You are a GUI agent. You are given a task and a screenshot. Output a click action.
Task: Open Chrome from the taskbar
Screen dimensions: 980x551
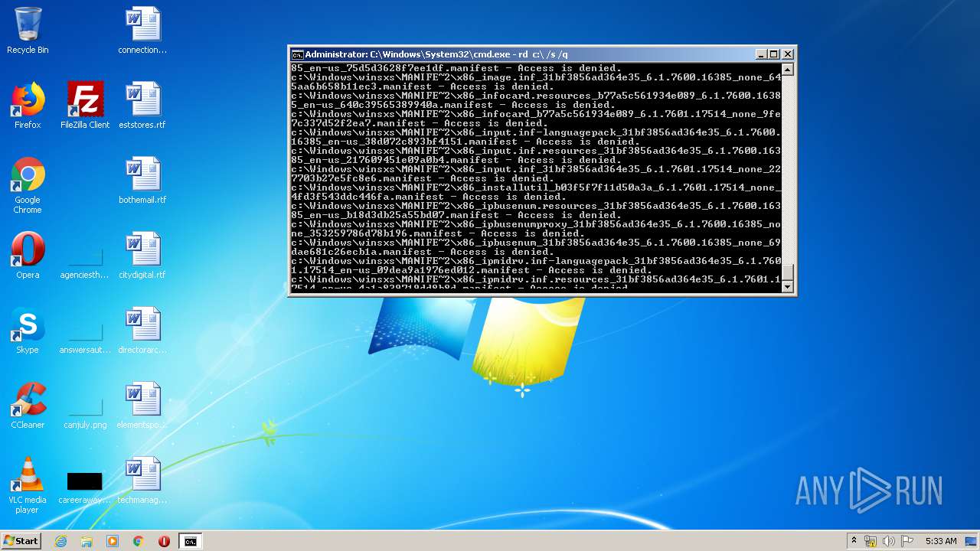click(139, 541)
